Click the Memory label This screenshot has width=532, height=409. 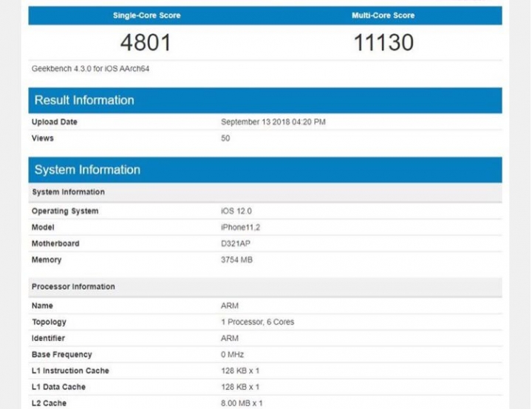[x=47, y=260]
